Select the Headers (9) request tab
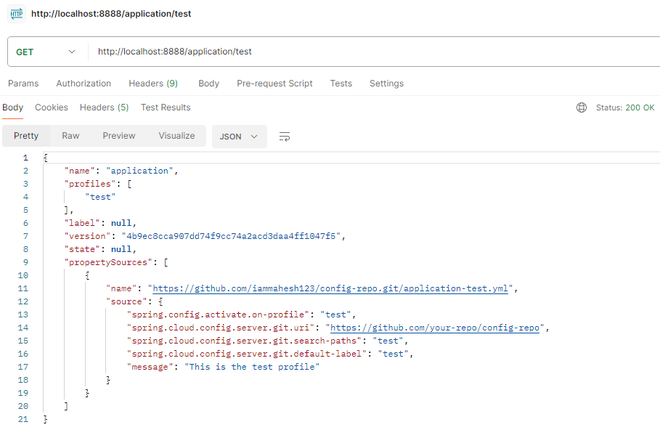 click(x=153, y=83)
